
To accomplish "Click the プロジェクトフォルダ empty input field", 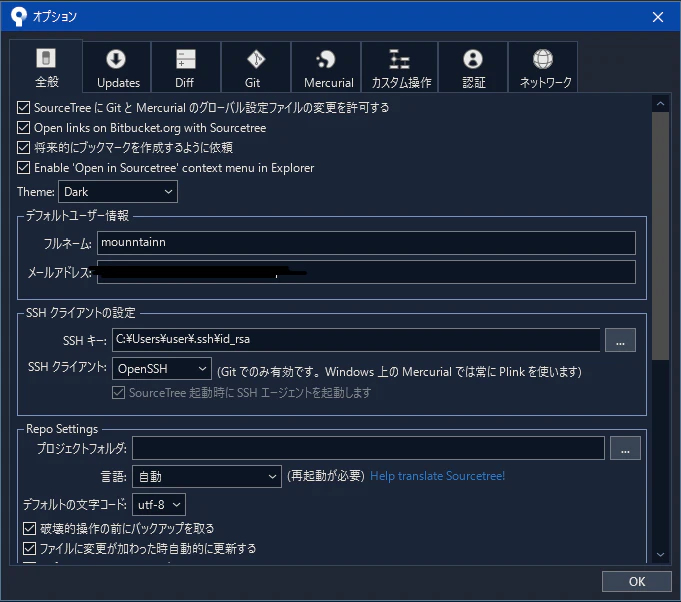I will 368,448.
